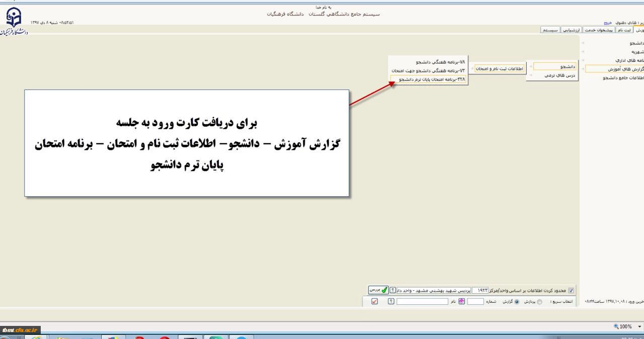Open the zoom level dropdown arrow
This screenshot has width=644, height=339.
639,326
